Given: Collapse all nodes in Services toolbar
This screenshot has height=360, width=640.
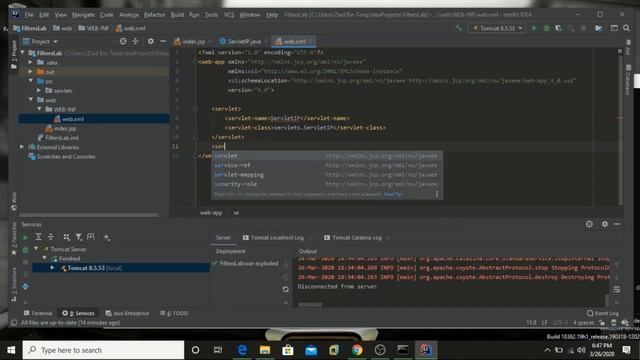Looking at the screenshot, I should pyautogui.click(x=51, y=237).
